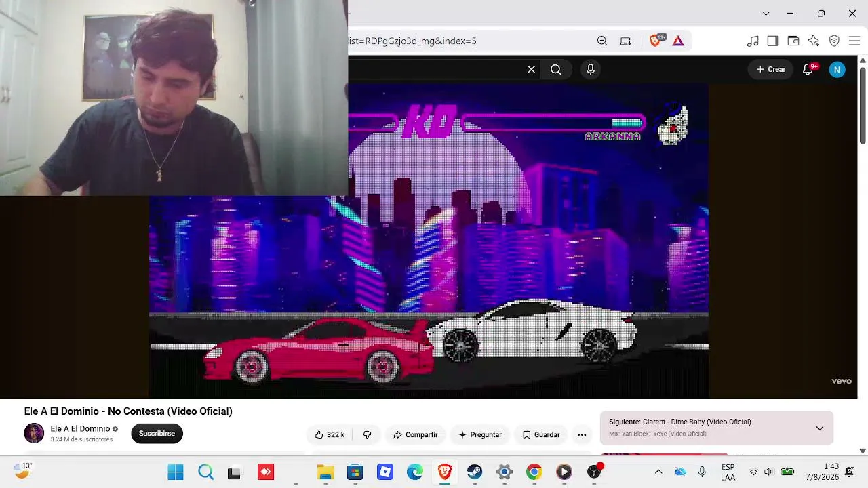Click the page vertical scrollbar thumb
This screenshot has width=868, height=488.
click(863, 105)
